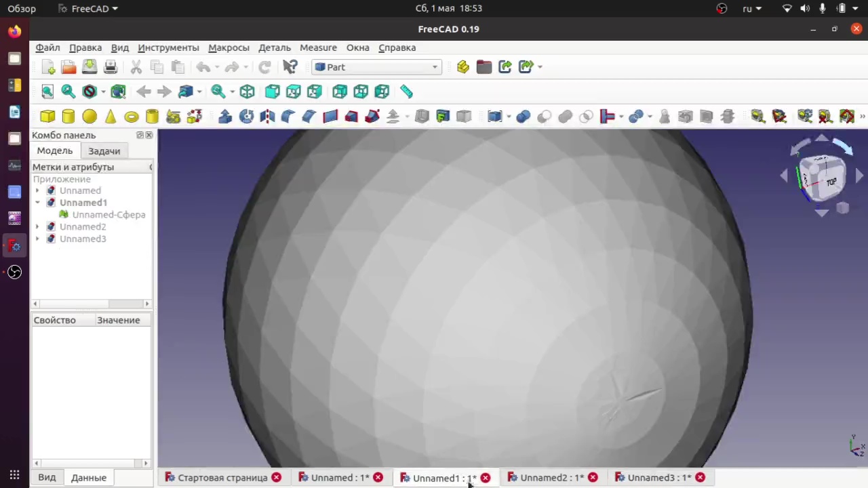The image size is (868, 488).
Task: Create a Cylinder primitive
Action: [68, 117]
